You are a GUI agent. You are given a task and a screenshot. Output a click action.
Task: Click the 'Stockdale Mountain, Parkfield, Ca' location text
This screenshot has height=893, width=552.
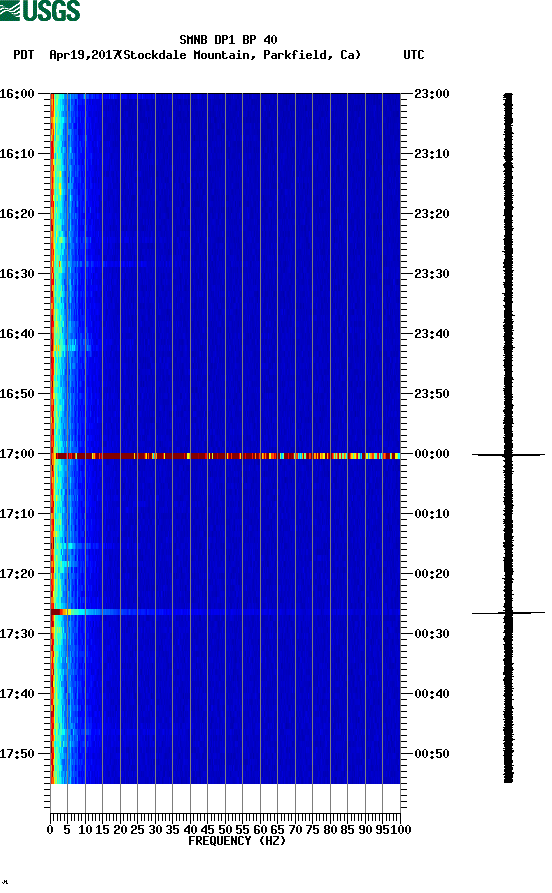(242, 55)
